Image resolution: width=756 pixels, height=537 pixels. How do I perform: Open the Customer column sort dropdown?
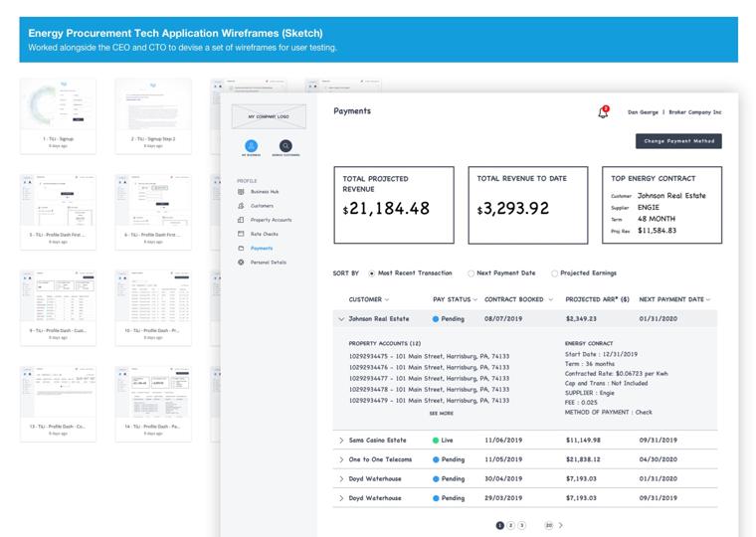(x=387, y=300)
